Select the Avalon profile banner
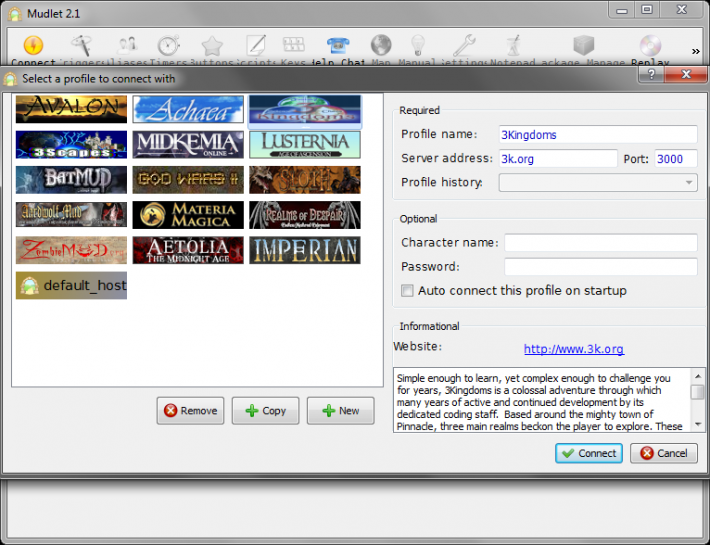Screen dimensions: 710x545 click(71, 109)
